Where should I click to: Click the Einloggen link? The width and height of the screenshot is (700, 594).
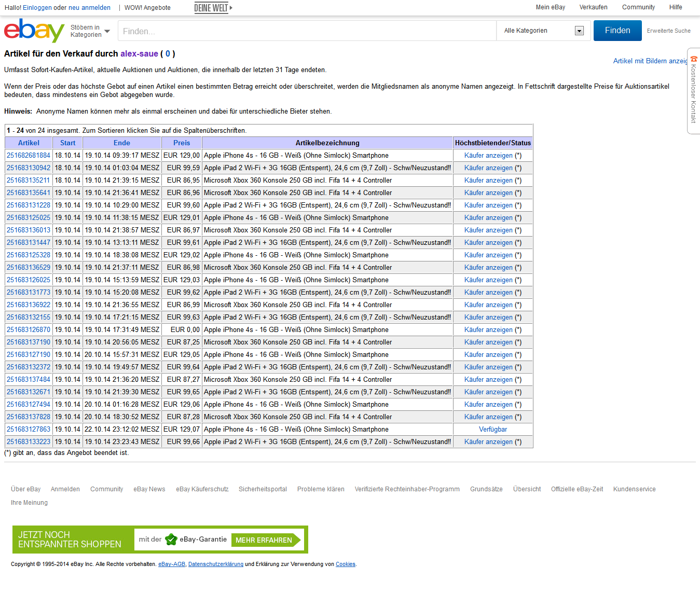click(x=37, y=8)
